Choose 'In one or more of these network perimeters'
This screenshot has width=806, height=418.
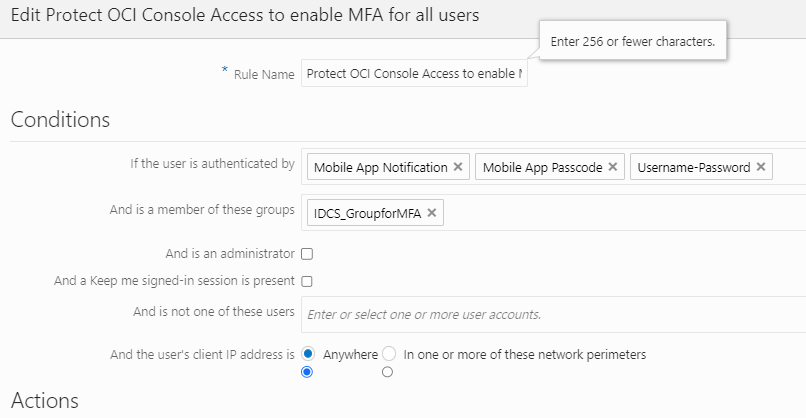(x=390, y=354)
